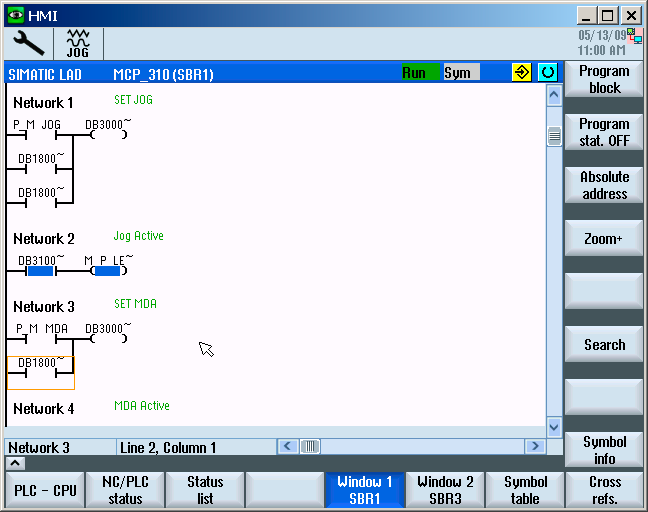Click the wrench diagnostics icon

point(28,43)
